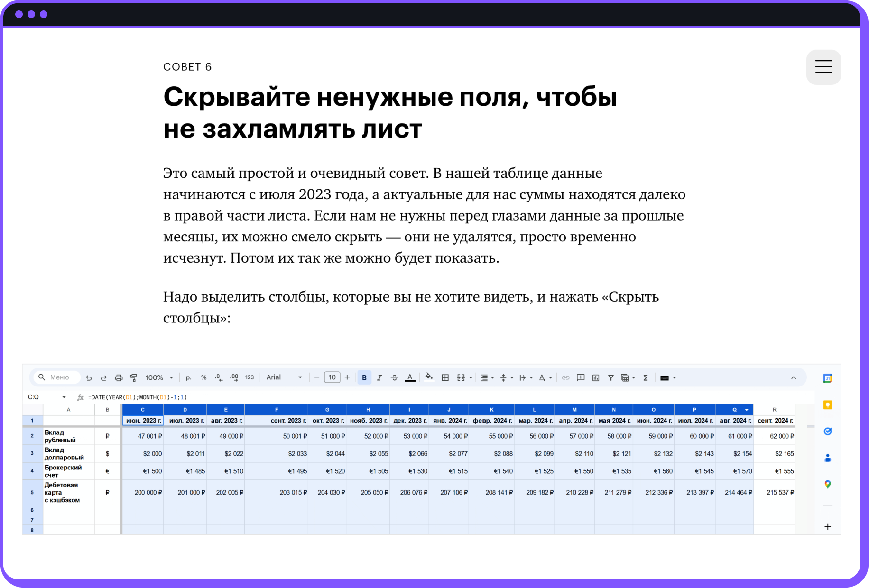Decrease decimal places

[218, 378]
